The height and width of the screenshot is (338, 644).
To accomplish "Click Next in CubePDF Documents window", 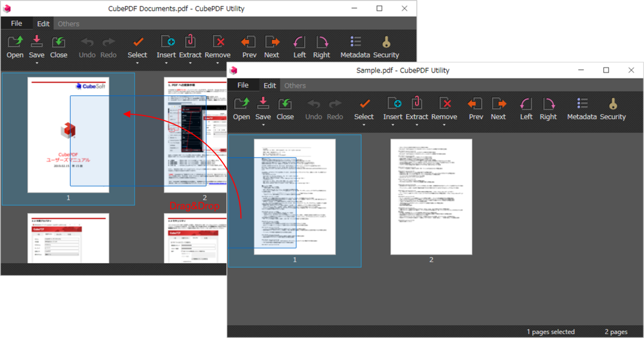I will click(272, 41).
